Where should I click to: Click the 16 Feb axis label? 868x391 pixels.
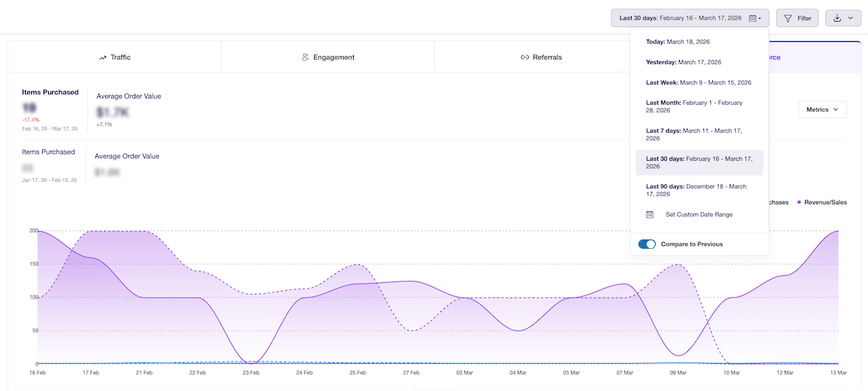pyautogui.click(x=38, y=373)
